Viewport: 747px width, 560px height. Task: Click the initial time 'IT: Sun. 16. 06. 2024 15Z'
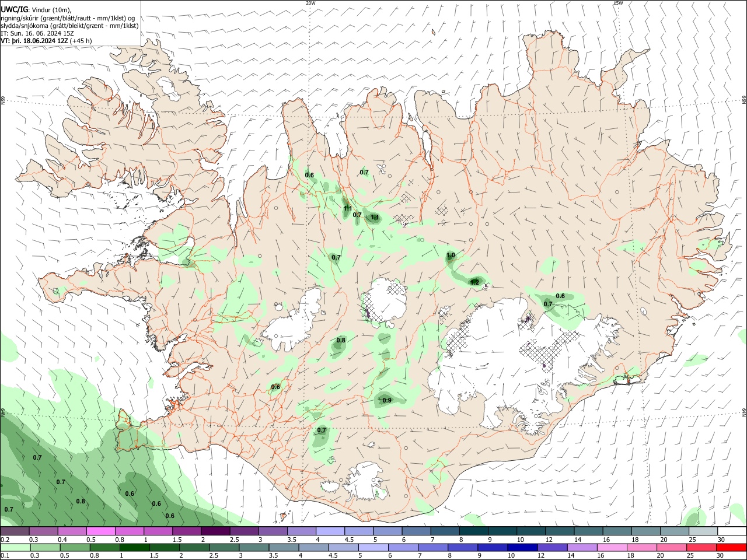[x=37, y=33]
